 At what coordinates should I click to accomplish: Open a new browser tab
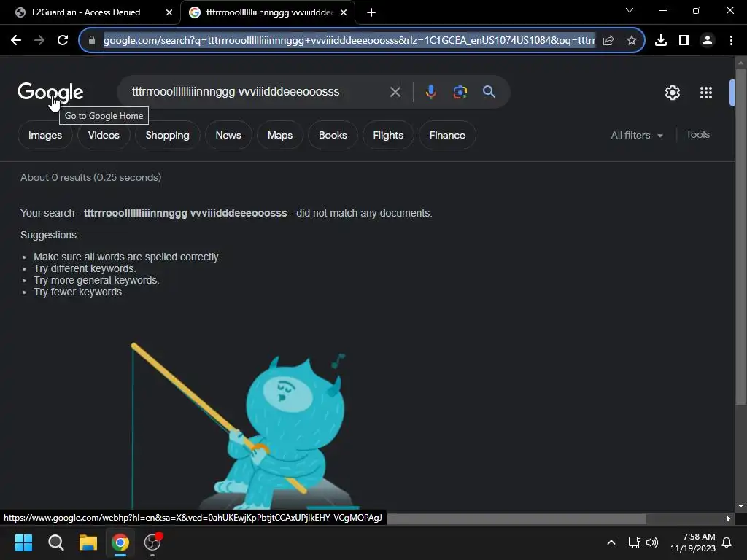tap(371, 12)
